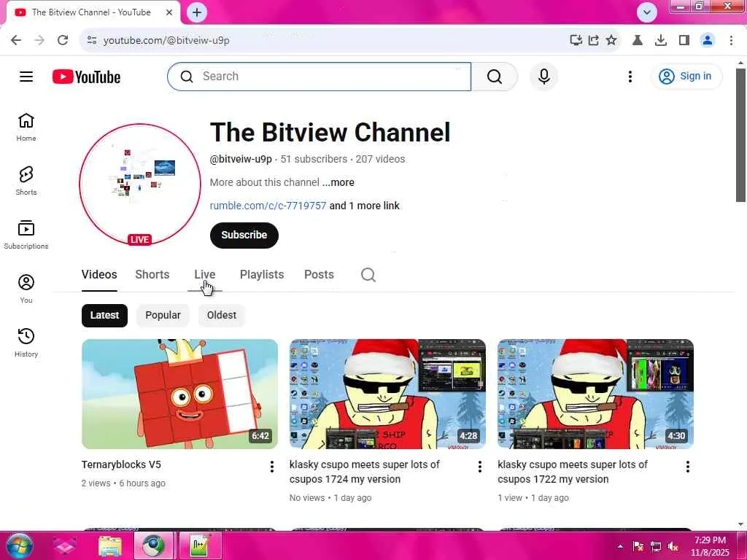Open Chrome Labs flask icon
This screenshot has height=560, width=747.
click(638, 40)
